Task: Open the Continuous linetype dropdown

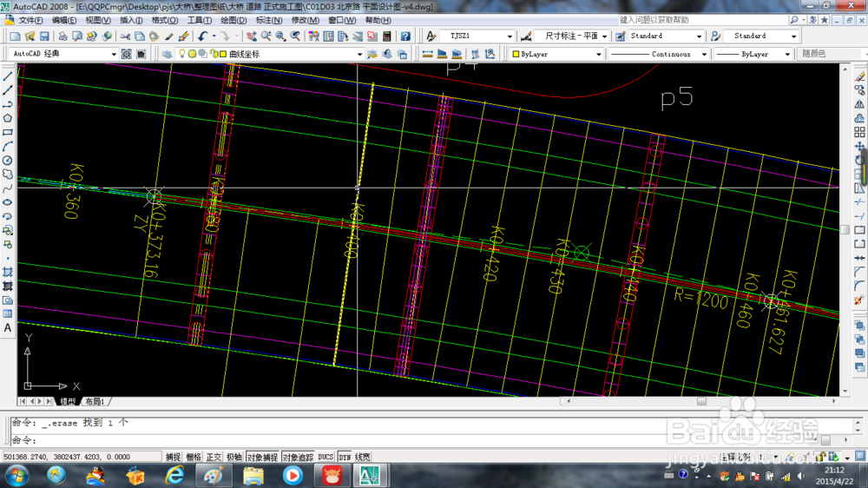Action: (704, 54)
